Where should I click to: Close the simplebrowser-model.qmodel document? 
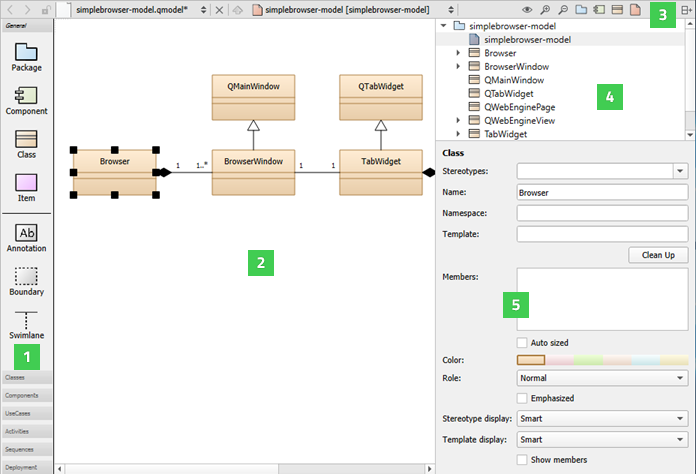point(219,10)
